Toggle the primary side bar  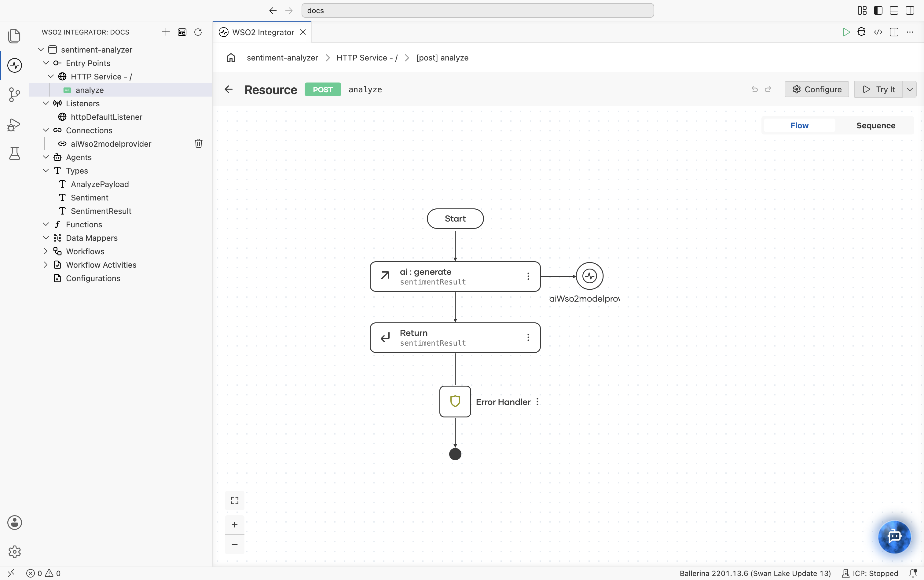coord(878,10)
